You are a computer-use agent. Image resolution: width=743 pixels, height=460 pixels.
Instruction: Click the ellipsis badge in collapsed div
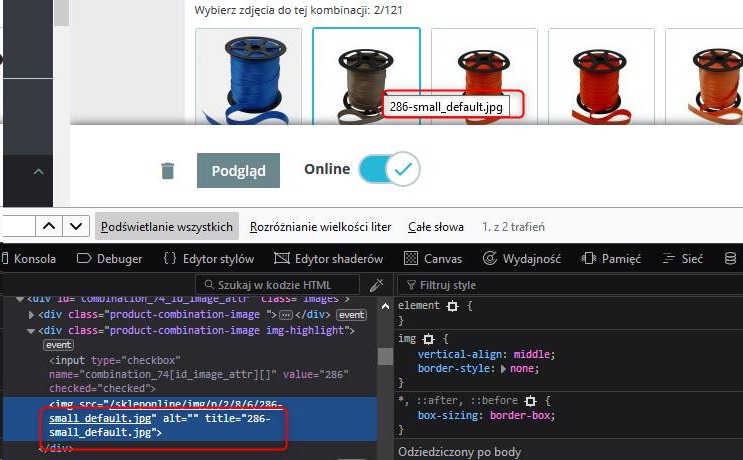(285, 315)
